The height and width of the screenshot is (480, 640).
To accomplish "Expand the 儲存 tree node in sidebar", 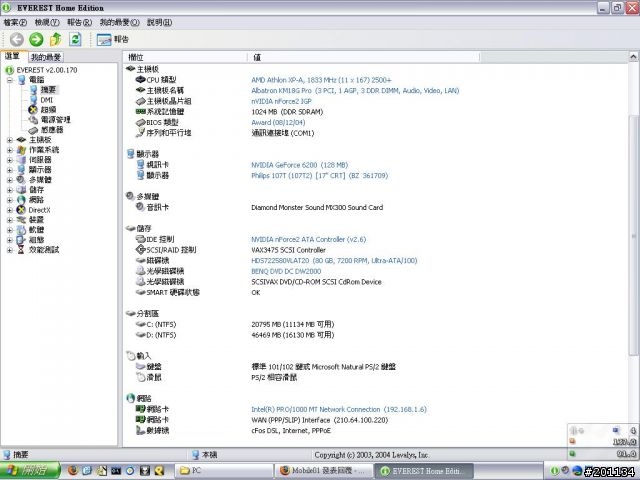I will 10,190.
